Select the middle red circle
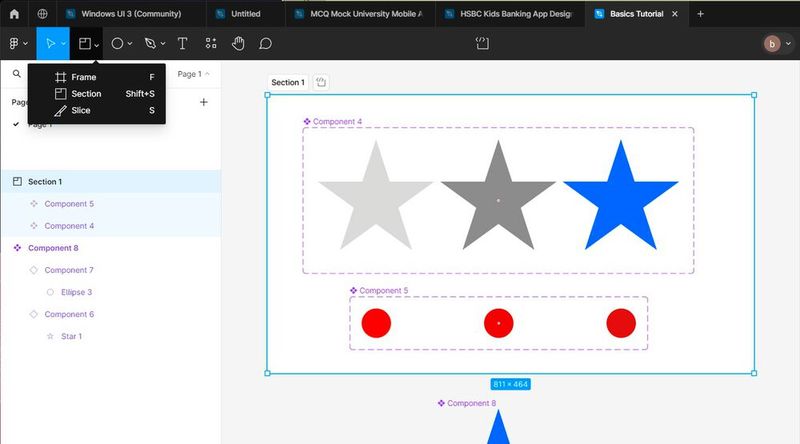This screenshot has width=800, height=444. click(498, 323)
